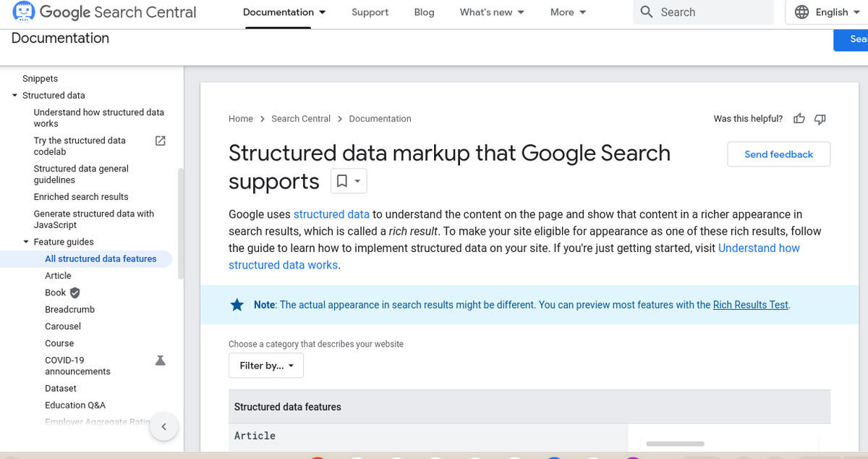Screen dimensions: 868x459
Task: Open Education Q&A guide
Action: [x=75, y=405]
